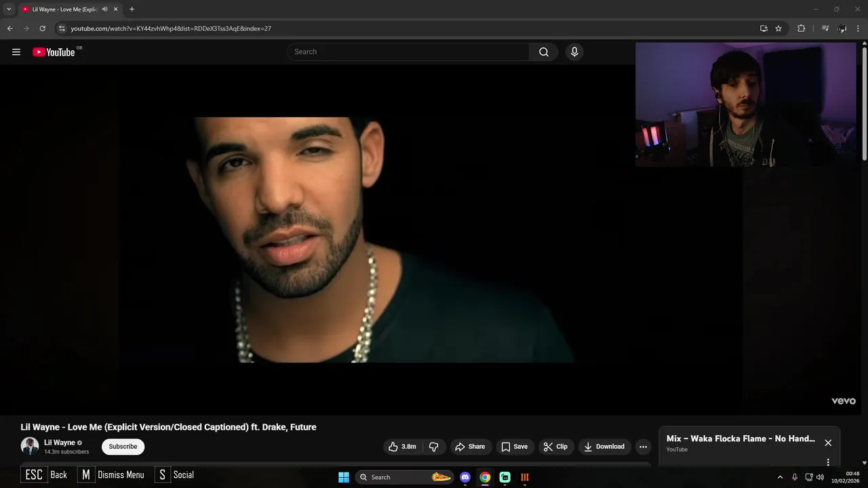Image resolution: width=868 pixels, height=488 pixels.
Task: Open the Chrome profile avatar
Action: click(842, 28)
